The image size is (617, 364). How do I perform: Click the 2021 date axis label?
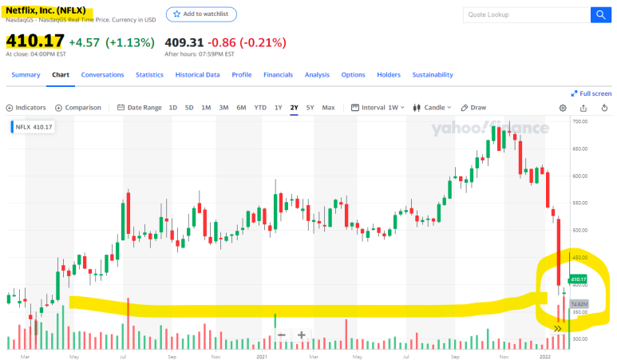[x=262, y=357]
